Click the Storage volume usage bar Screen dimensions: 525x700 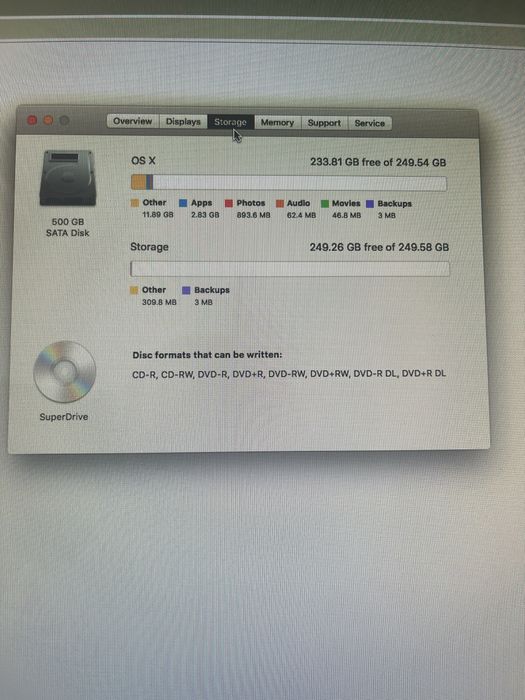pos(290,269)
